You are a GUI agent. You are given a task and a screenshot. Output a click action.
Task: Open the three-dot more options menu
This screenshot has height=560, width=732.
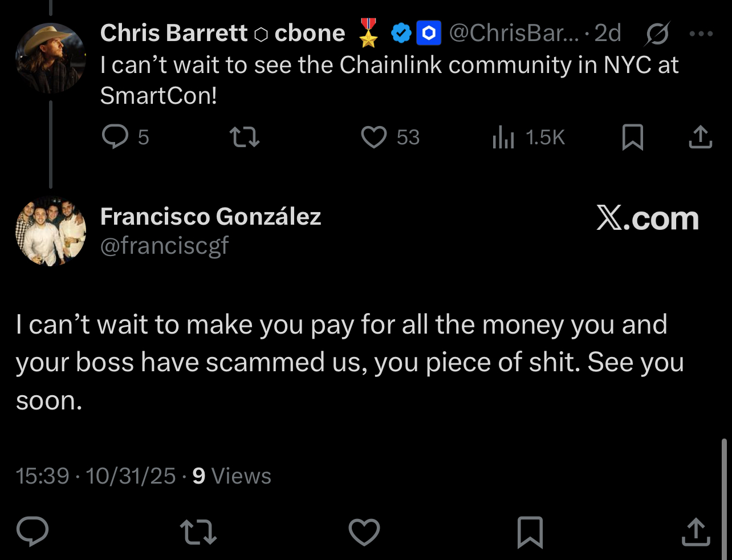[x=701, y=34]
